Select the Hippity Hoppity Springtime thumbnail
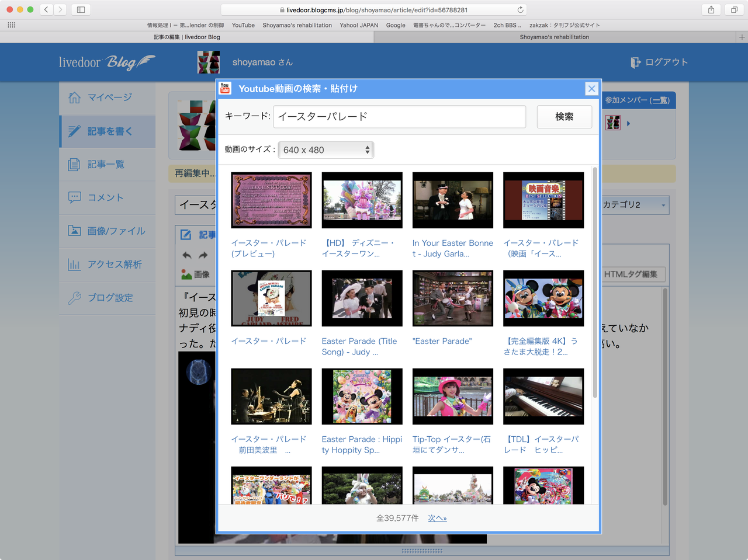The width and height of the screenshot is (748, 560). [362, 396]
